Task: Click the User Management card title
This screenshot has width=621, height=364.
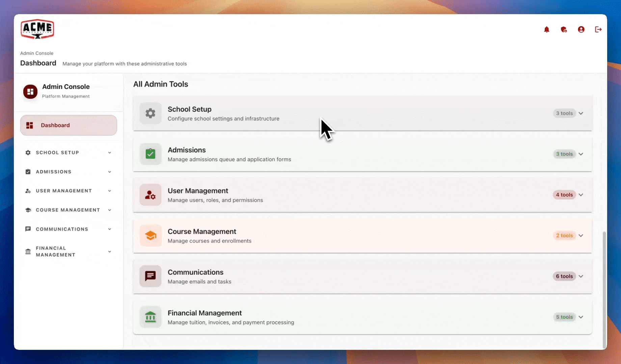Action: click(198, 191)
